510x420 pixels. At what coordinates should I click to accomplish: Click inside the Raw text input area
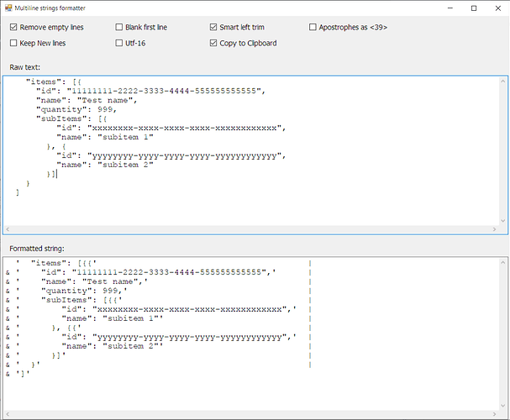click(336, 151)
